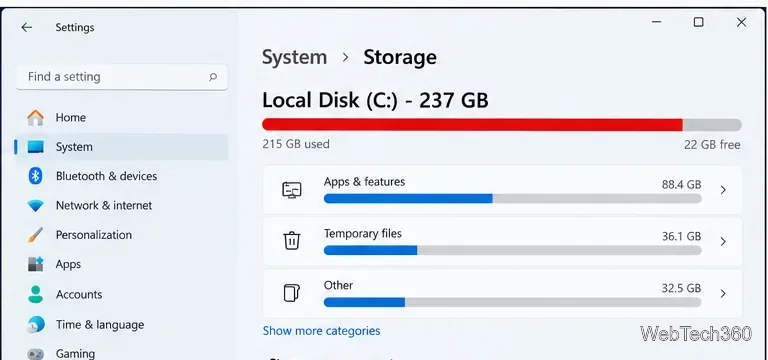Image resolution: width=768 pixels, height=360 pixels.
Task: Click the Network wifi icon
Action: point(35,206)
